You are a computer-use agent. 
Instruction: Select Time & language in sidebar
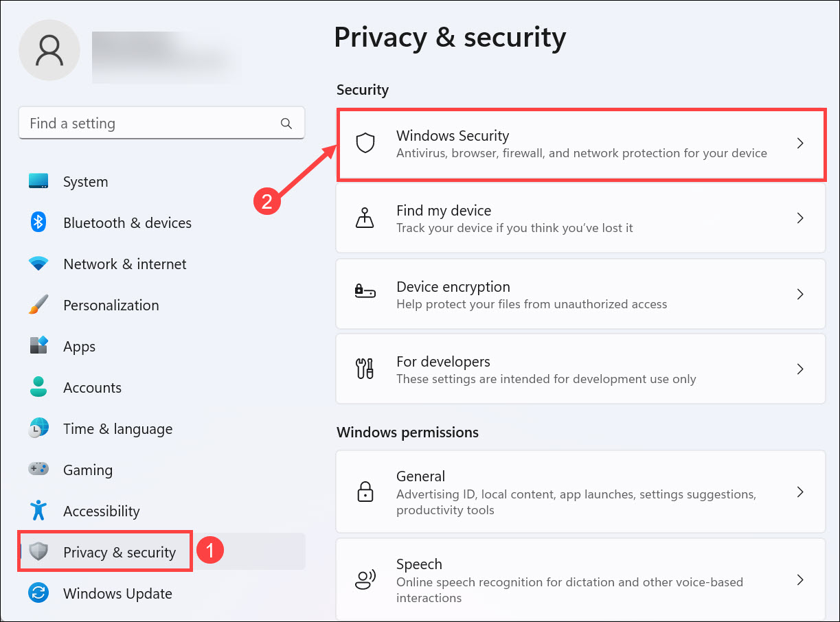pos(117,429)
